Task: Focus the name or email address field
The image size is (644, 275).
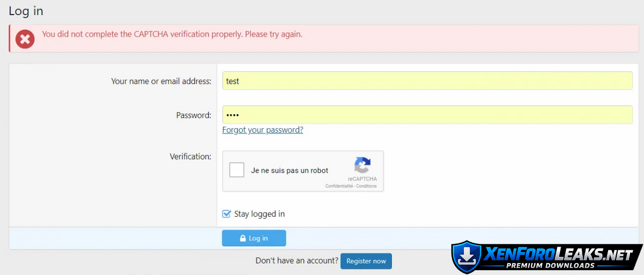Action: (427, 81)
